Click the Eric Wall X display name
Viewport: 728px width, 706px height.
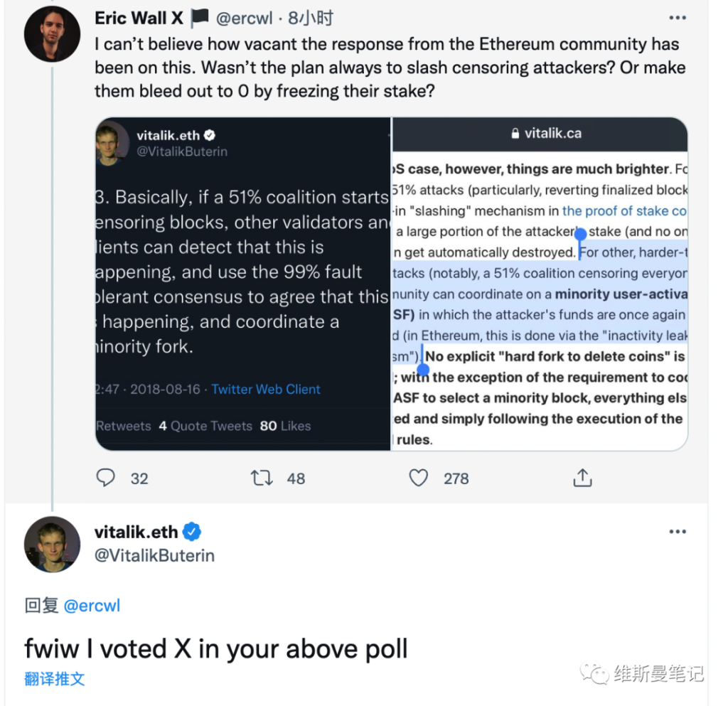pos(139,18)
